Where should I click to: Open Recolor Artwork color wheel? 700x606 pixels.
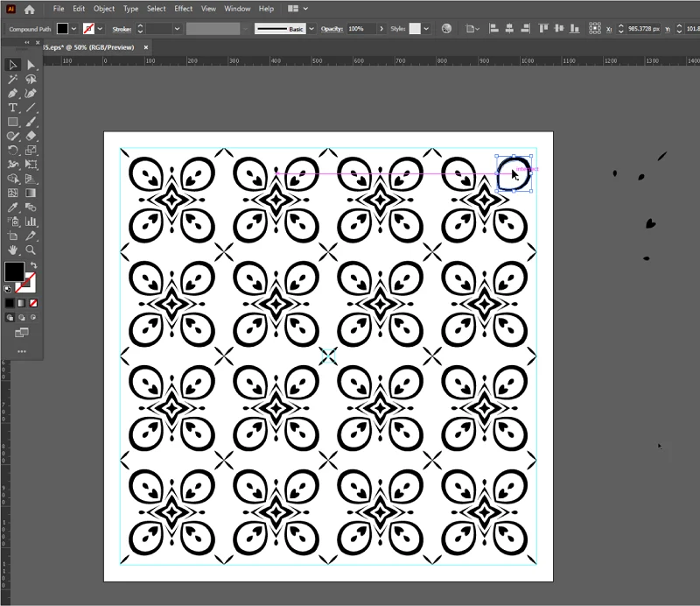coord(446,29)
